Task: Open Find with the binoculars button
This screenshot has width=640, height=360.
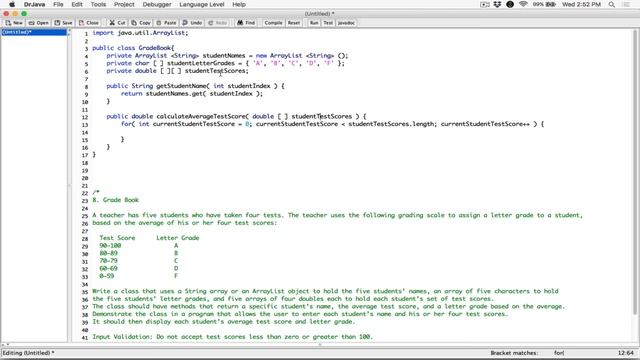Action: (246, 23)
